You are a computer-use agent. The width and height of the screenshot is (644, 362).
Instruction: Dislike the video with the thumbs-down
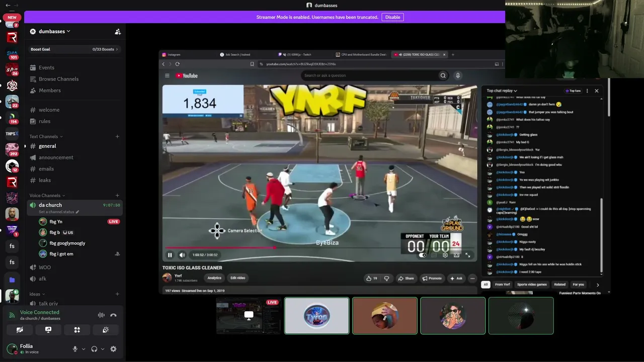[386, 278]
